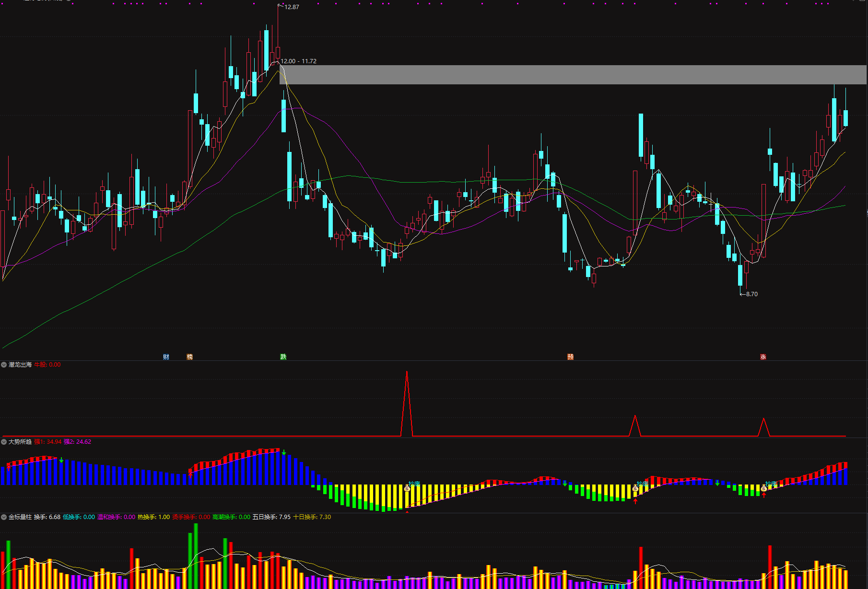Open the 潜龙出海 indicator name label
Screen dimensions: 868x589
20,365
